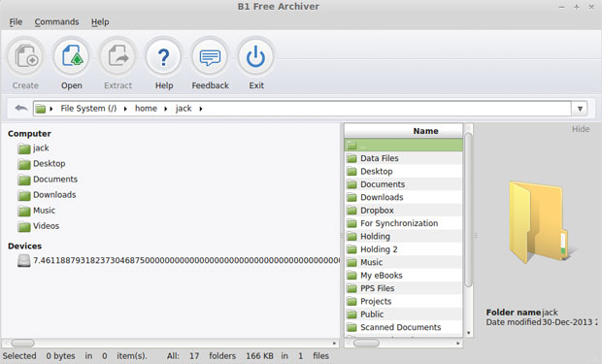Screen dimensions: 602x364
Task: Click the sidebar horizontal scrollbar thumb
Action: [22, 343]
